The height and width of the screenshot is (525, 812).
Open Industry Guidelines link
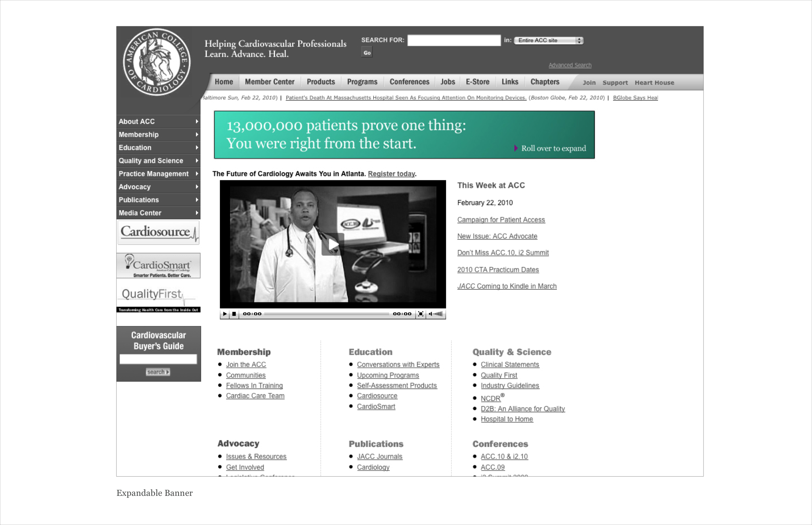tap(510, 385)
